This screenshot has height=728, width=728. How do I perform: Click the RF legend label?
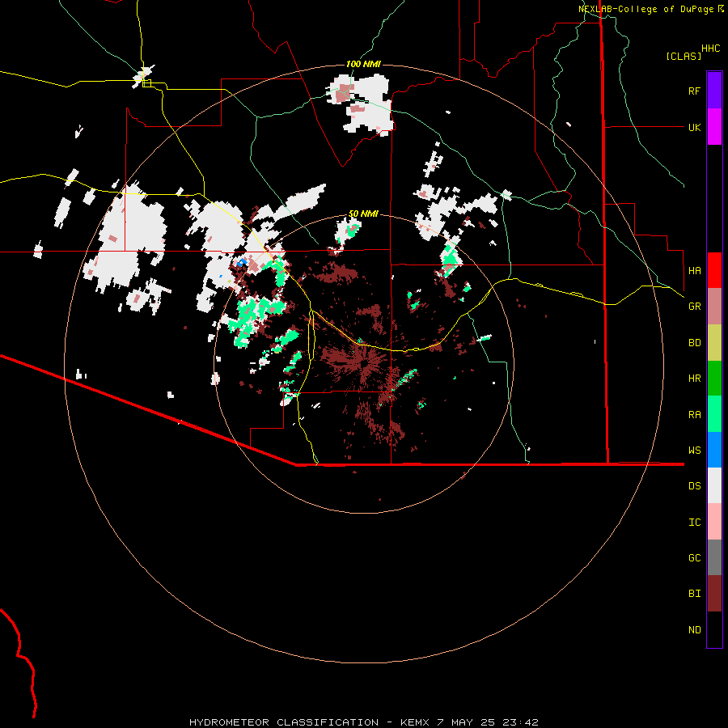[x=694, y=91]
